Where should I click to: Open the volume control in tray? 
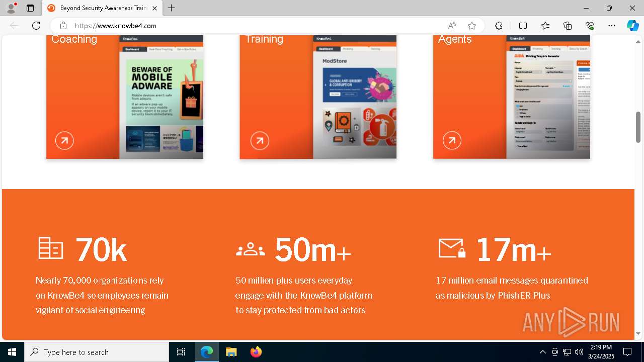coord(579,352)
